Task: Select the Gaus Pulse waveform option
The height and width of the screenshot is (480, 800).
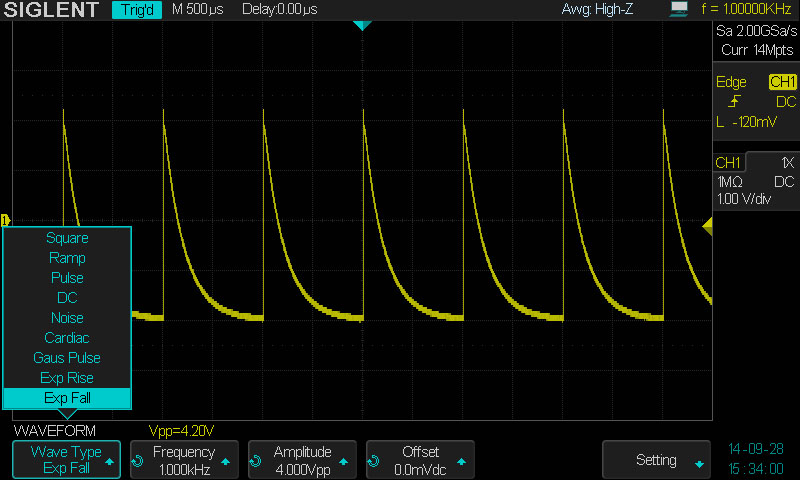Action: click(67, 358)
